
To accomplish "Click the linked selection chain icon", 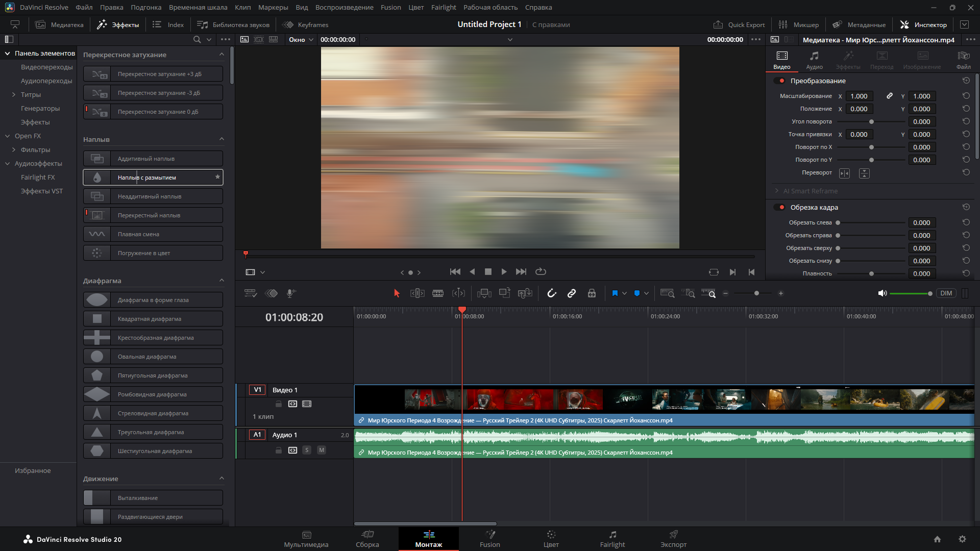I will point(572,293).
